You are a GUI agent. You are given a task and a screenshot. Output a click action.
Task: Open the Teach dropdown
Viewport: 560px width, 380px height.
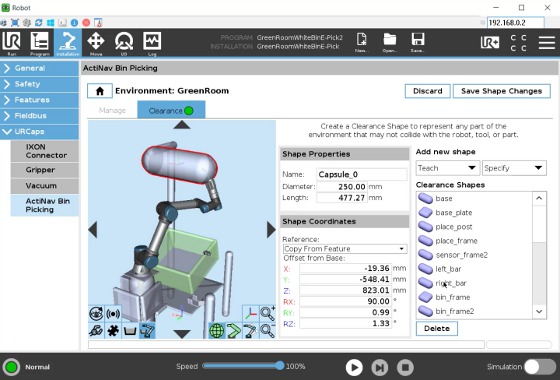[446, 168]
